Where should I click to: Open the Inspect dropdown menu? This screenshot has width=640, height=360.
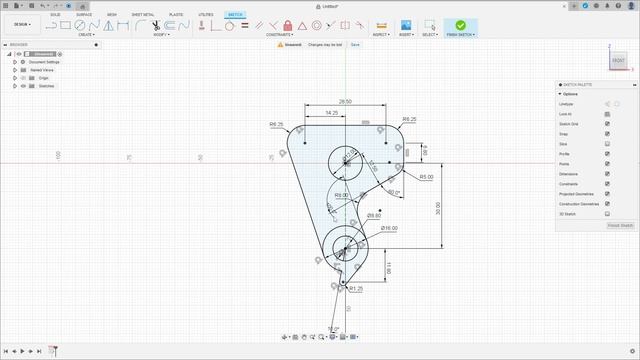tap(381, 35)
